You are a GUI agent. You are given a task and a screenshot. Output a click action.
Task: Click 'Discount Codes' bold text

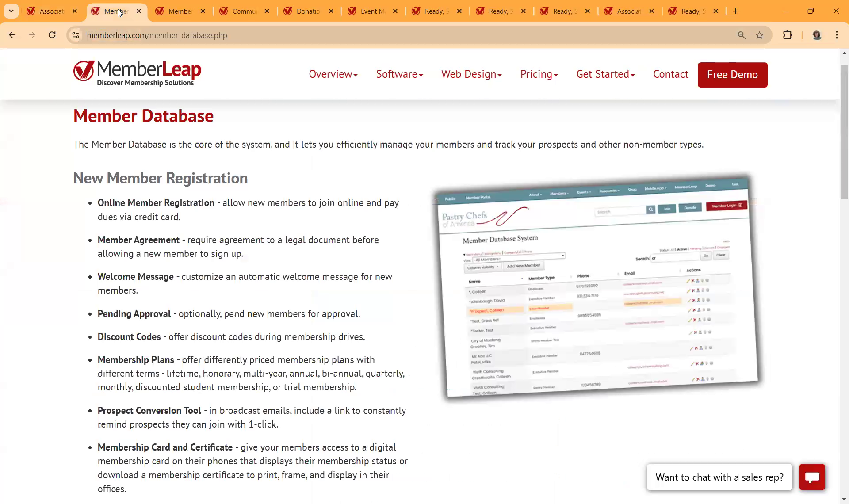click(x=129, y=337)
